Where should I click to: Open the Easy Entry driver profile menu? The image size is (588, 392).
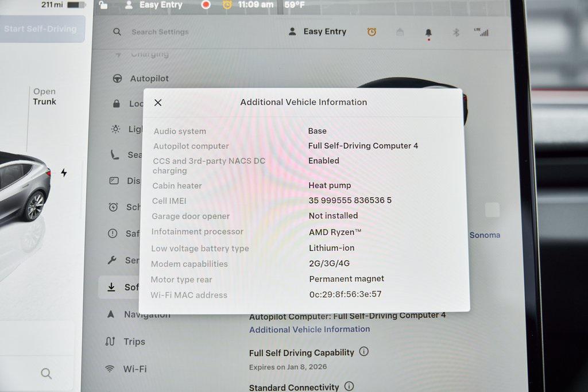318,32
